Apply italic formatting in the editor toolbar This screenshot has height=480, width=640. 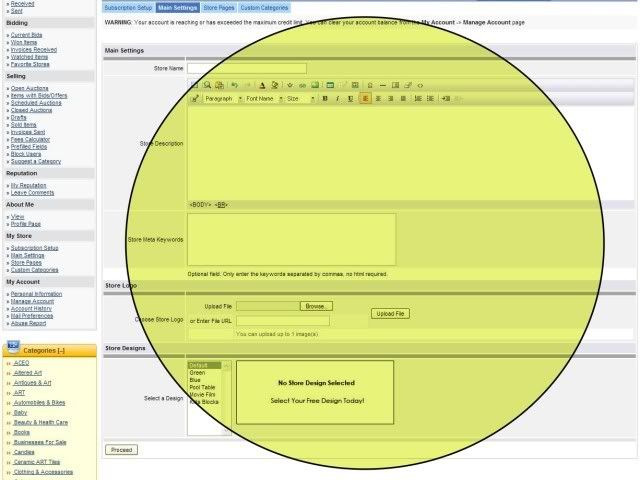338,98
